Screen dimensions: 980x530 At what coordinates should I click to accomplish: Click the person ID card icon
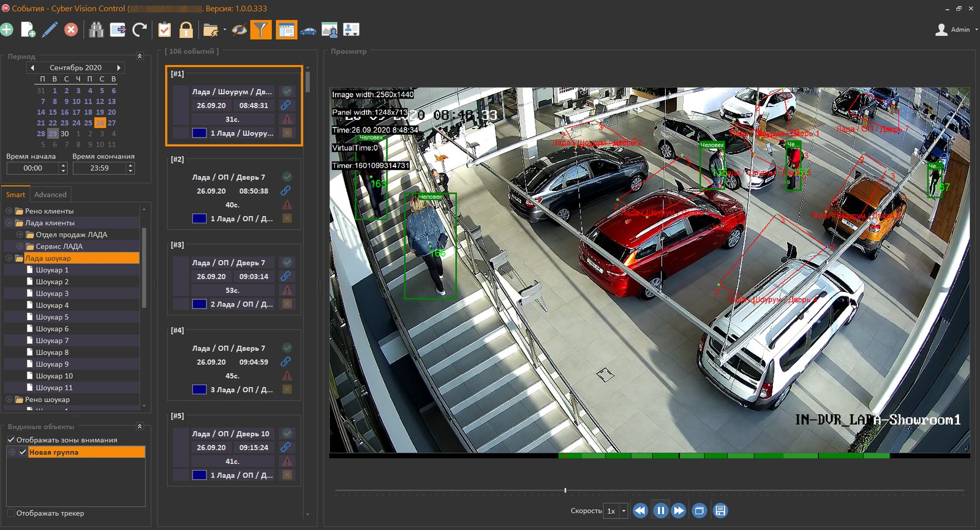351,29
